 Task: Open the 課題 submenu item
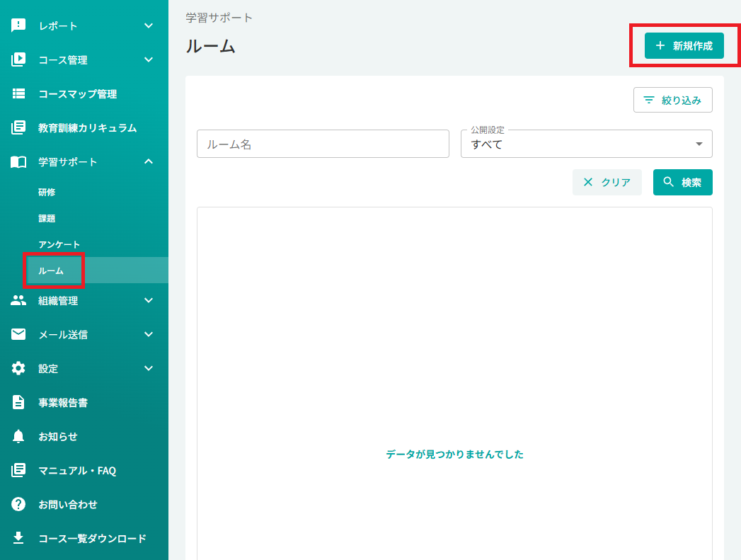(47, 218)
